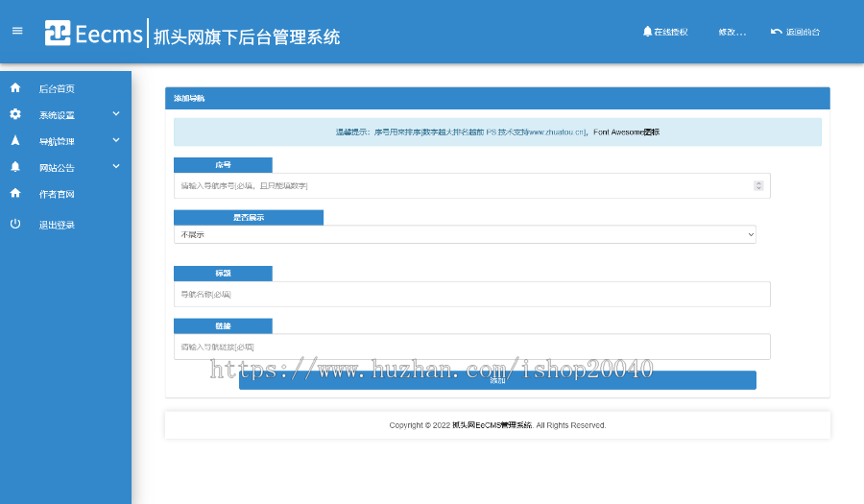
Task: Click the 返回前台 header link
Action: pos(803,32)
